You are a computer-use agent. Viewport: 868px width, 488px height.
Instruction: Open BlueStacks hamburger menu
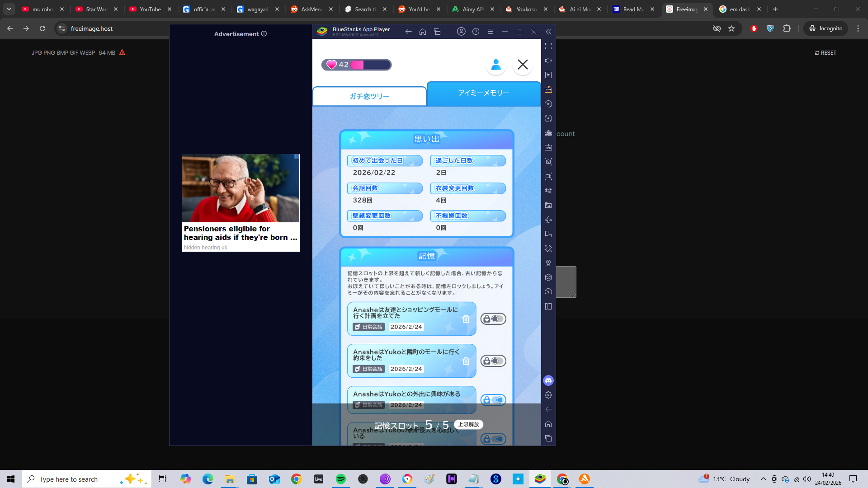click(x=490, y=32)
